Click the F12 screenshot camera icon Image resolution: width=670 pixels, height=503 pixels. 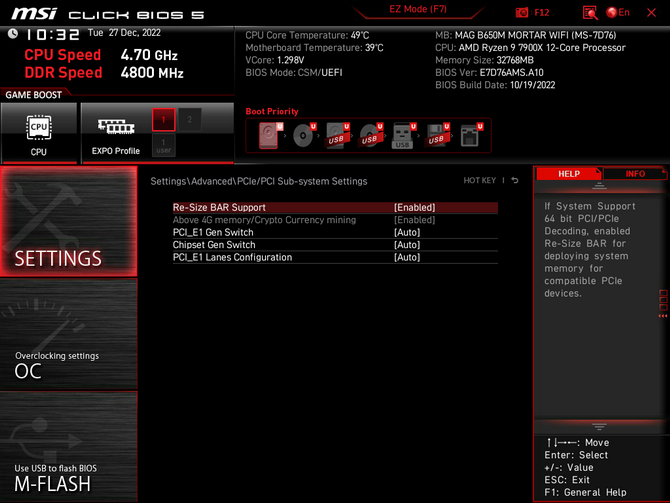click(521, 12)
